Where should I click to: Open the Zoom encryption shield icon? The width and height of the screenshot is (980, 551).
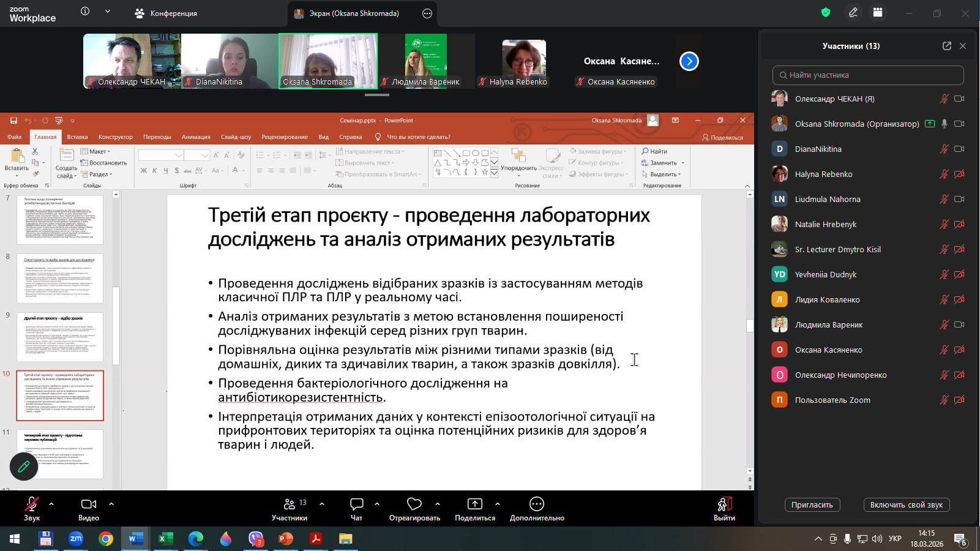click(826, 13)
